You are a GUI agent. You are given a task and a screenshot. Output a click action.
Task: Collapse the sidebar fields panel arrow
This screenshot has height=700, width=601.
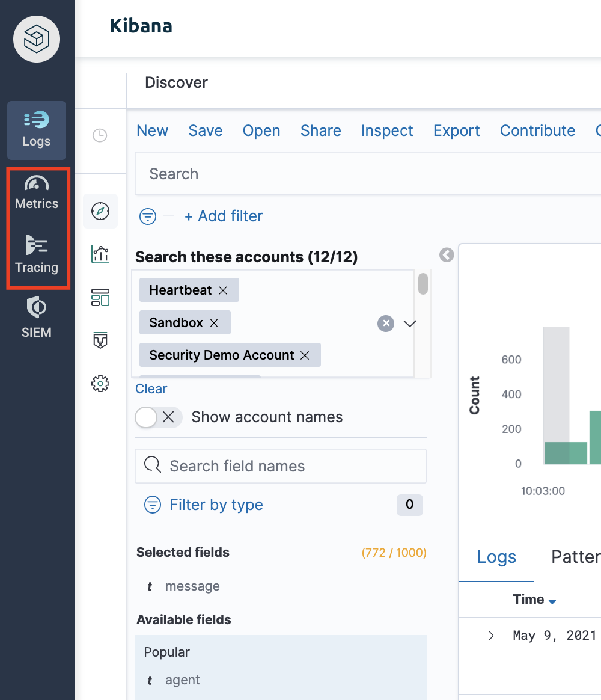pos(447,255)
